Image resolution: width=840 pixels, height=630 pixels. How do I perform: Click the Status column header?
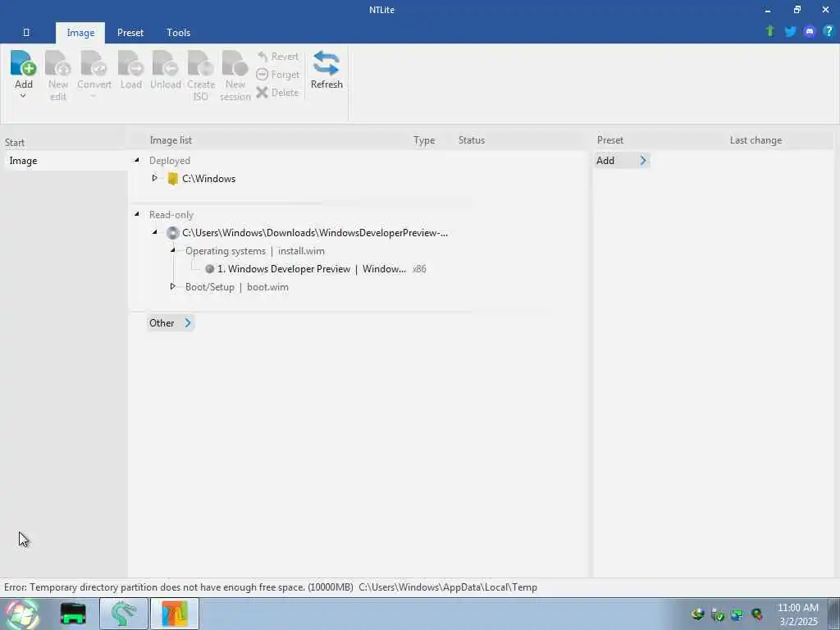[x=472, y=140]
